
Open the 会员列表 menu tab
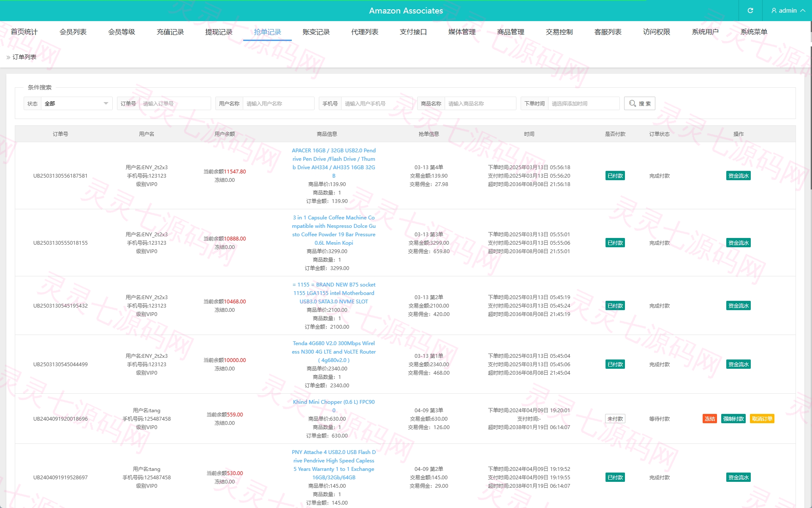point(73,32)
